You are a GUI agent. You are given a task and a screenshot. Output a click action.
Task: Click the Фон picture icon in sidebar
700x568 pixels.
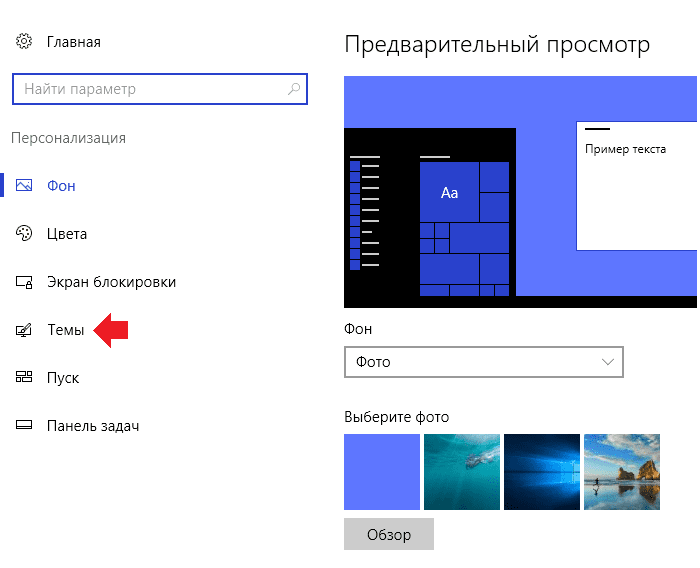[x=24, y=185]
